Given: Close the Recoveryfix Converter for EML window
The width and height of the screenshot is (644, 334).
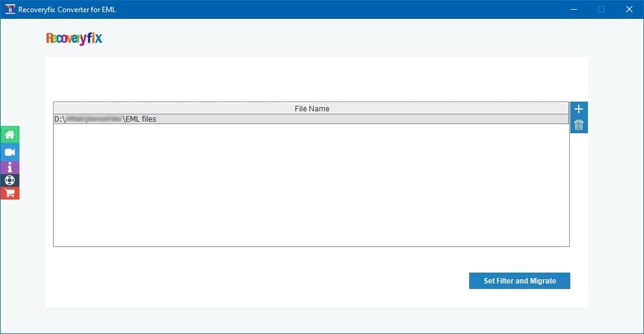Looking at the screenshot, I should tap(629, 9).
